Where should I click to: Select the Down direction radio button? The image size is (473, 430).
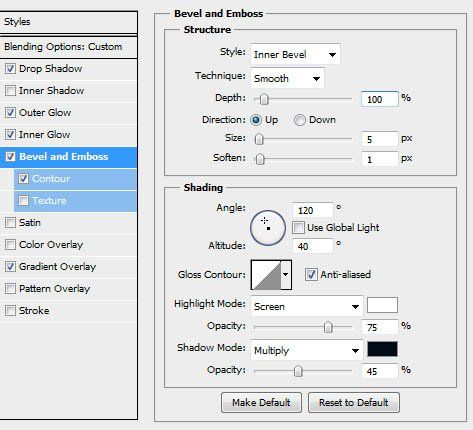pyautogui.click(x=299, y=120)
